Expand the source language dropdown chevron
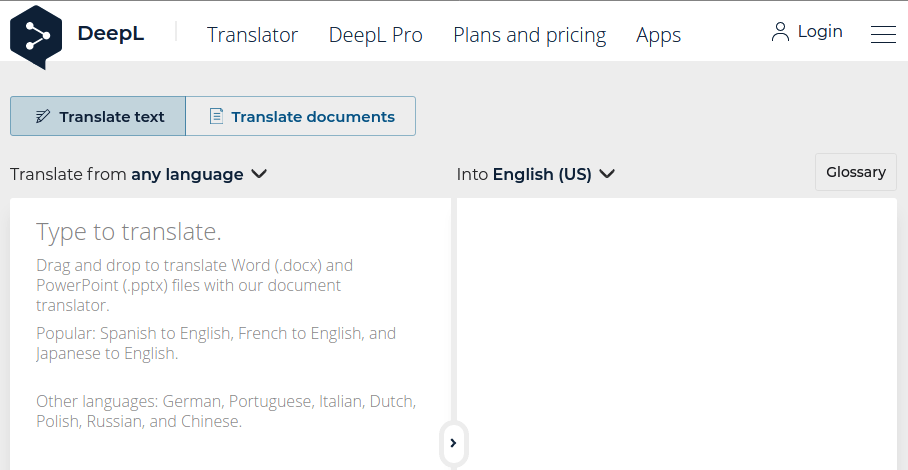The width and height of the screenshot is (908, 470). (259, 174)
